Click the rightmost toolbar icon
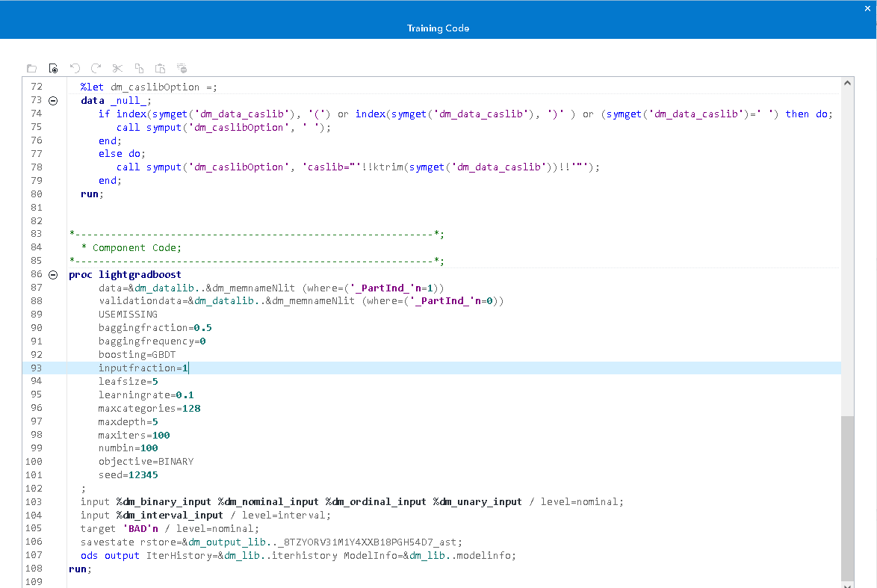The width and height of the screenshot is (877, 588). (182, 68)
